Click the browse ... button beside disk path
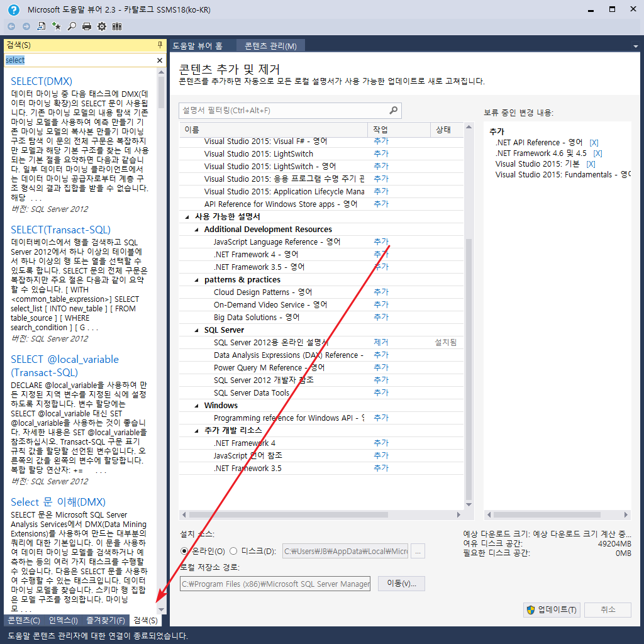Screen dimensions: 644x644 click(418, 552)
